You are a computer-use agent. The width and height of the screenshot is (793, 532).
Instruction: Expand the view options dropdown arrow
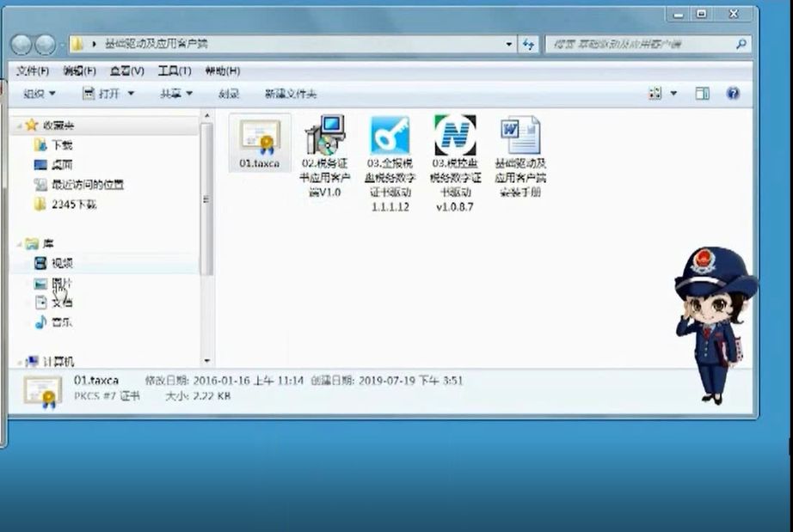673,93
